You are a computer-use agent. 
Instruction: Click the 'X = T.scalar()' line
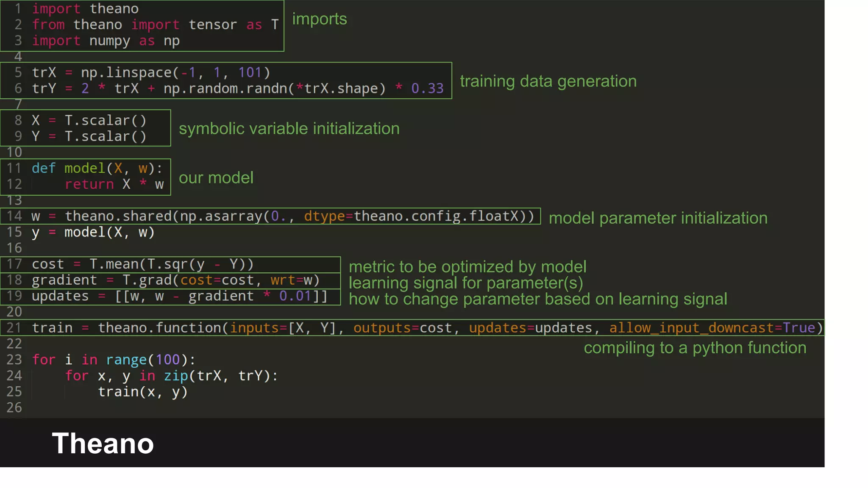(x=89, y=120)
